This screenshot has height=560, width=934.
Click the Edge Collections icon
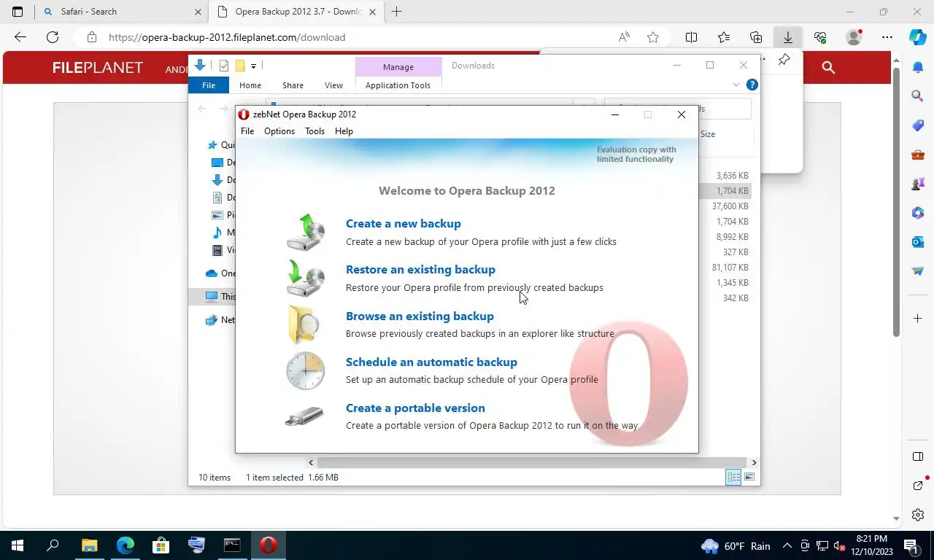pyautogui.click(x=756, y=37)
